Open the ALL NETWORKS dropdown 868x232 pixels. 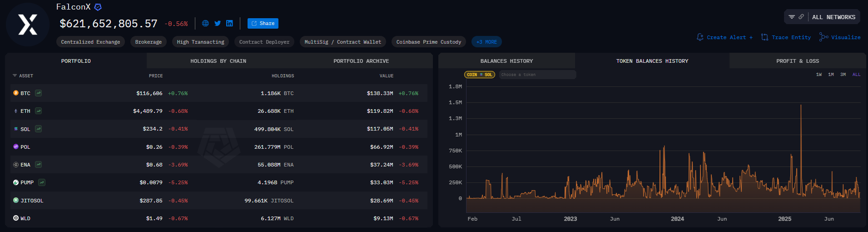[833, 17]
